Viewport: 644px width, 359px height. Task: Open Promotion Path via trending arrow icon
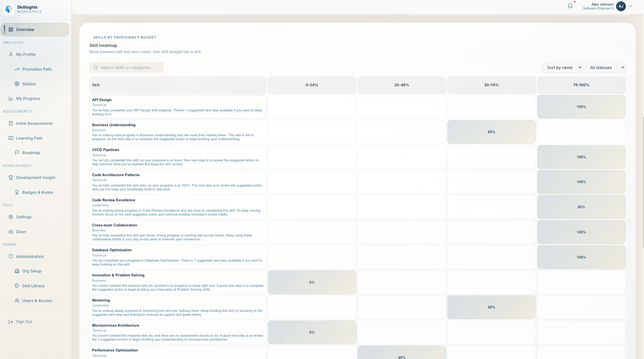click(x=17, y=69)
